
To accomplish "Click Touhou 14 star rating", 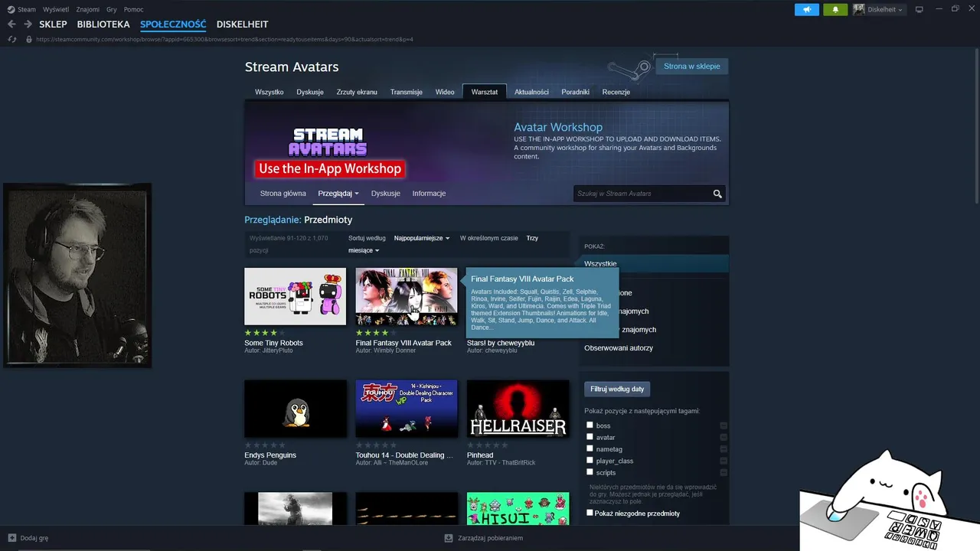I will point(377,445).
